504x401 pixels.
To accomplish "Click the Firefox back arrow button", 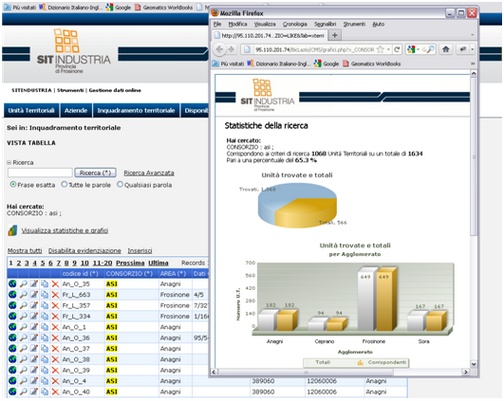I will click(x=220, y=49).
